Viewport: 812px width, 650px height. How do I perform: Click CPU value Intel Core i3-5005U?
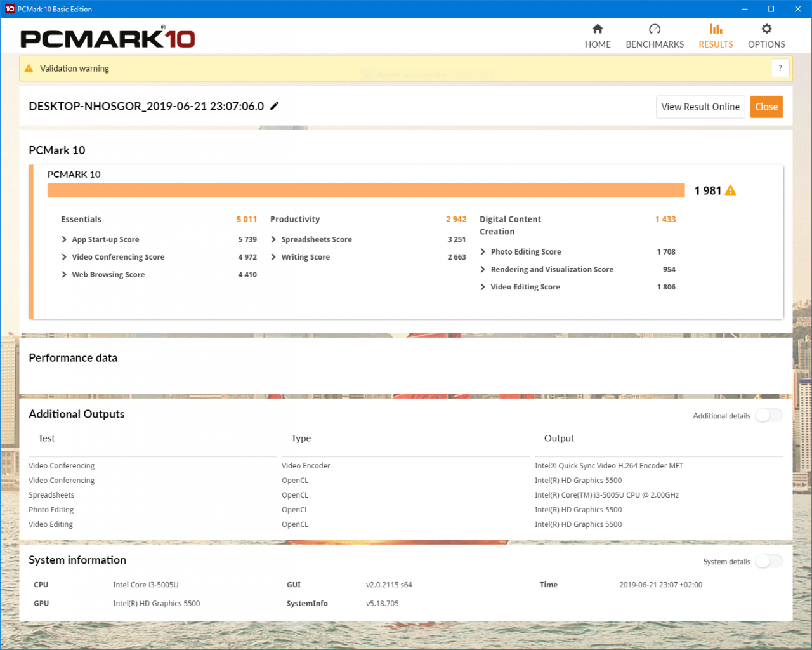click(146, 585)
